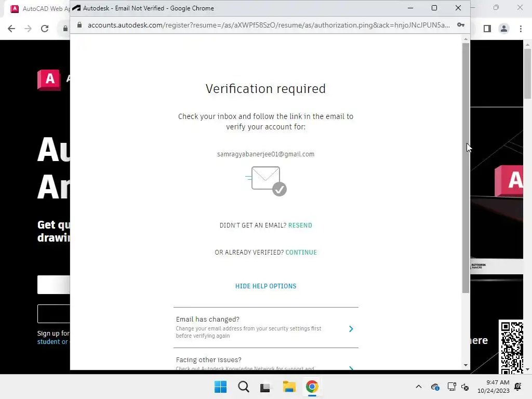Open the notifications bell icon
Image resolution: width=532 pixels, height=399 pixels.
pos(518,387)
